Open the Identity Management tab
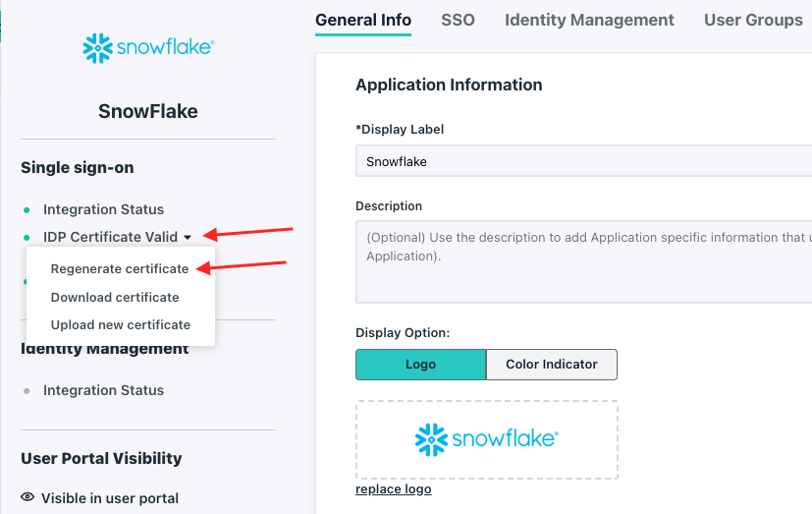Viewport: 812px width, 514px height. (x=589, y=20)
